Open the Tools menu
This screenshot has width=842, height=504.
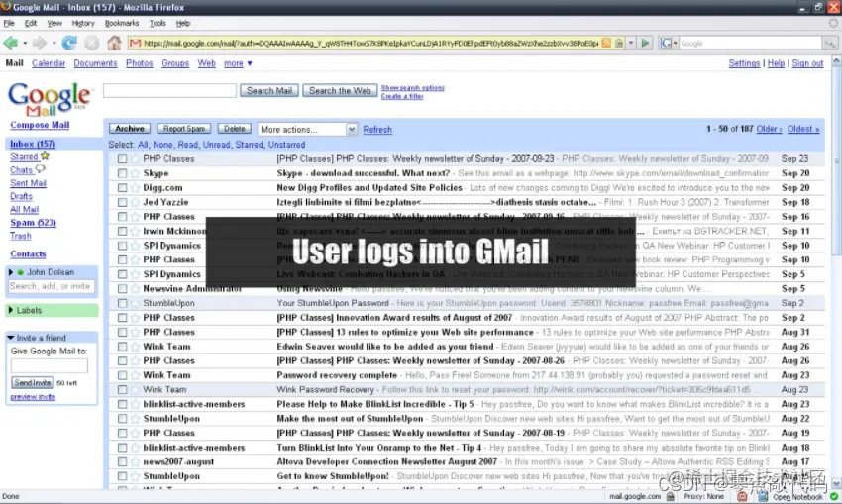tap(158, 23)
